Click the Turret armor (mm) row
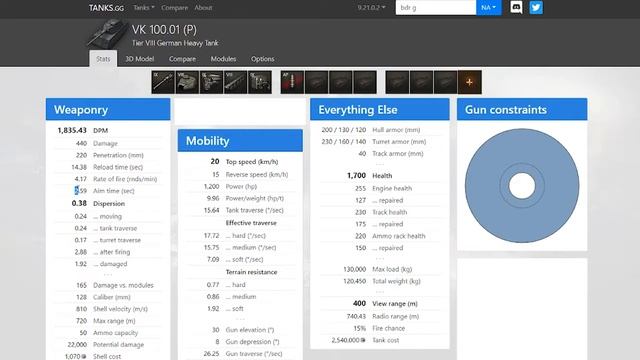Viewport: 640px width, 360px height. point(380,142)
